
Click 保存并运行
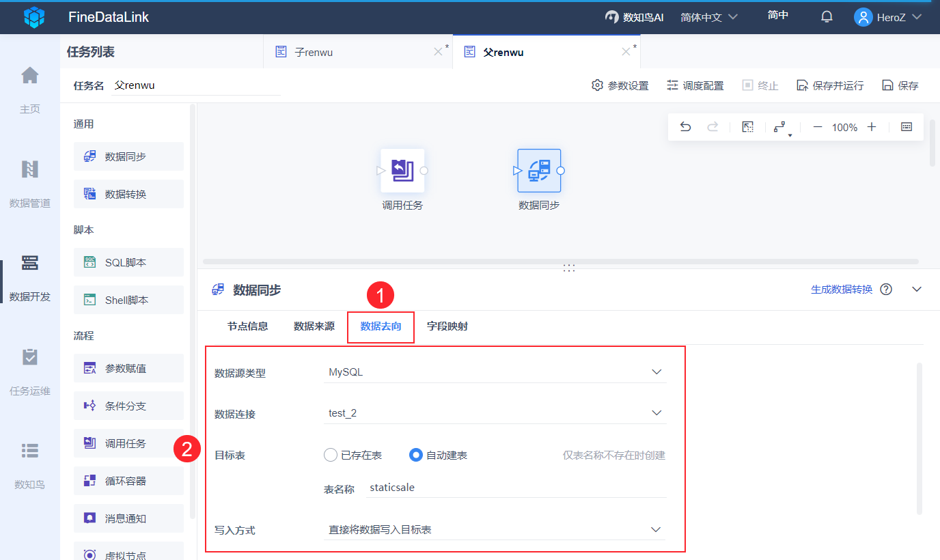coord(830,85)
